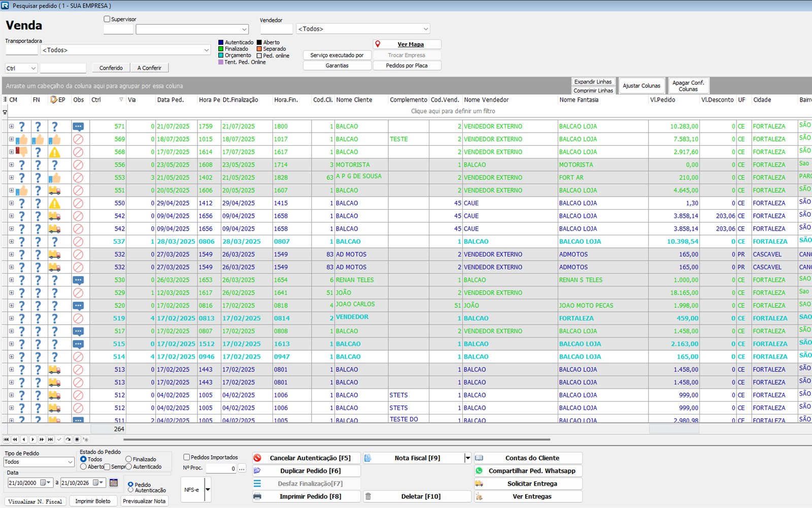Screen dimensions: 812x508
Task: Open the observation comment icon for order 571
Action: 78,126
